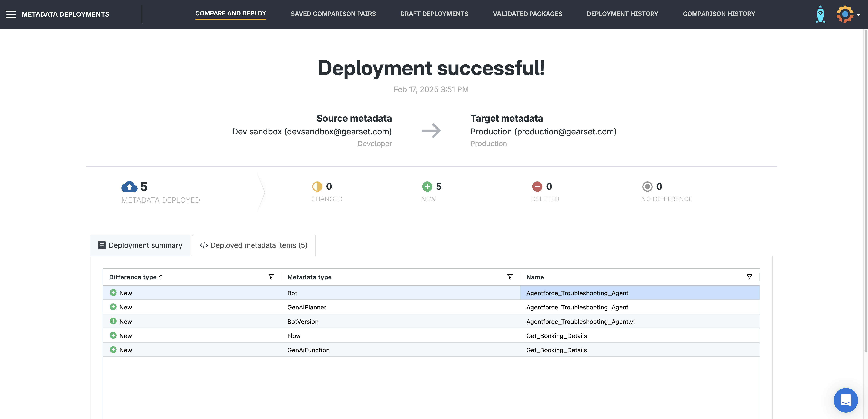868x419 pixels.
Task: Open the Name column filter
Action: [x=749, y=277]
